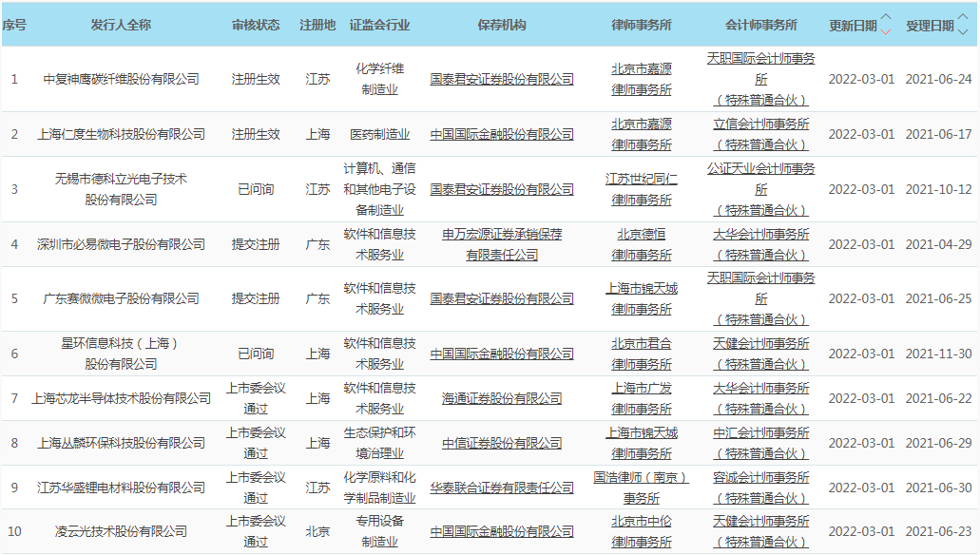Sort 受理日期 descending with down arrow
The width and height of the screenshot is (980, 555).
[962, 31]
